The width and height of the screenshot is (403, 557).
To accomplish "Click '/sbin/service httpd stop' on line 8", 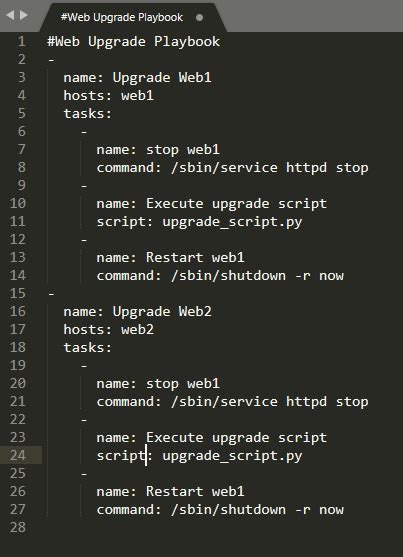I will tap(269, 167).
